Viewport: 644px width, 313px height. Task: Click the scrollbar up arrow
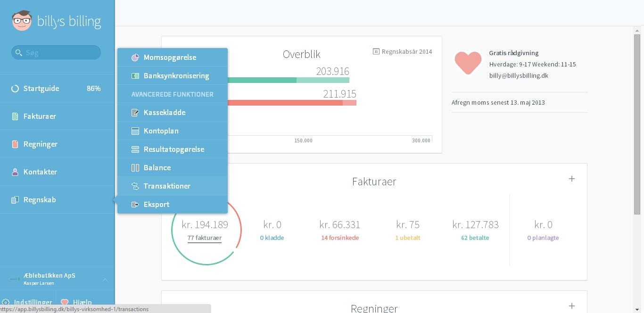pyautogui.click(x=637, y=30)
